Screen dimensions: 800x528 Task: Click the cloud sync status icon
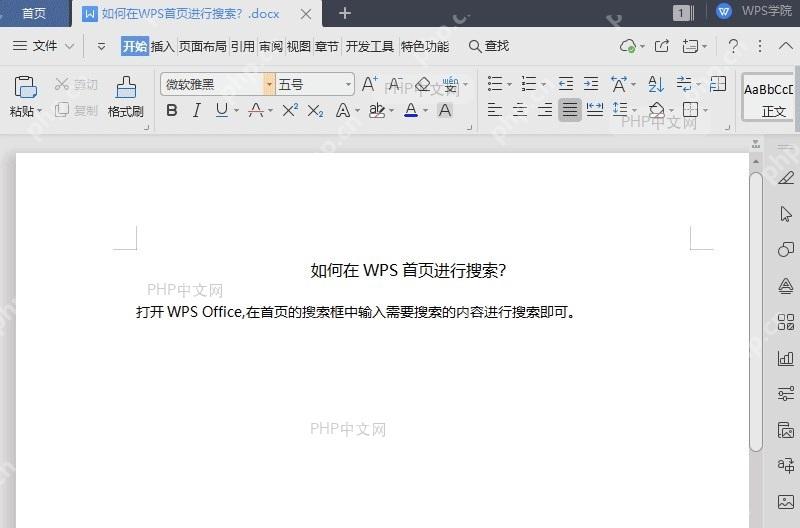coord(629,46)
